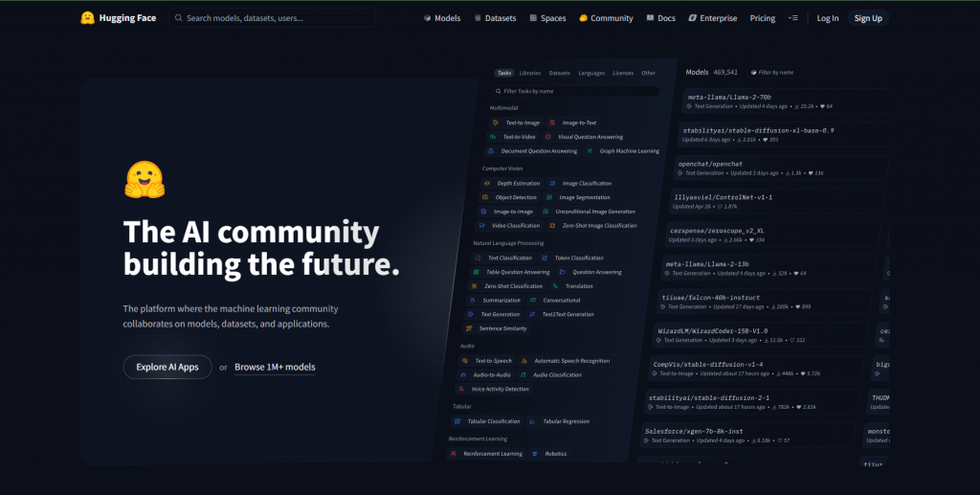Select the Text Classification task chip
This screenshot has height=495, width=980.
pos(503,259)
